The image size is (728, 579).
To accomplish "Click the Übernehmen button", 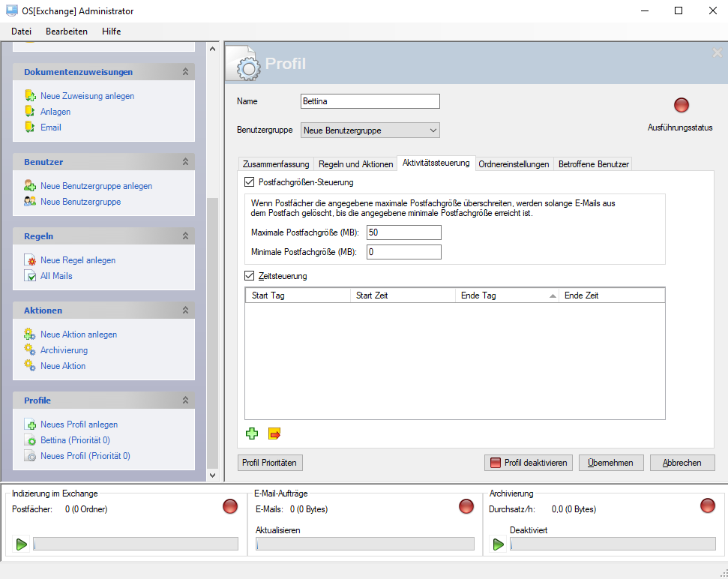I will point(610,463).
